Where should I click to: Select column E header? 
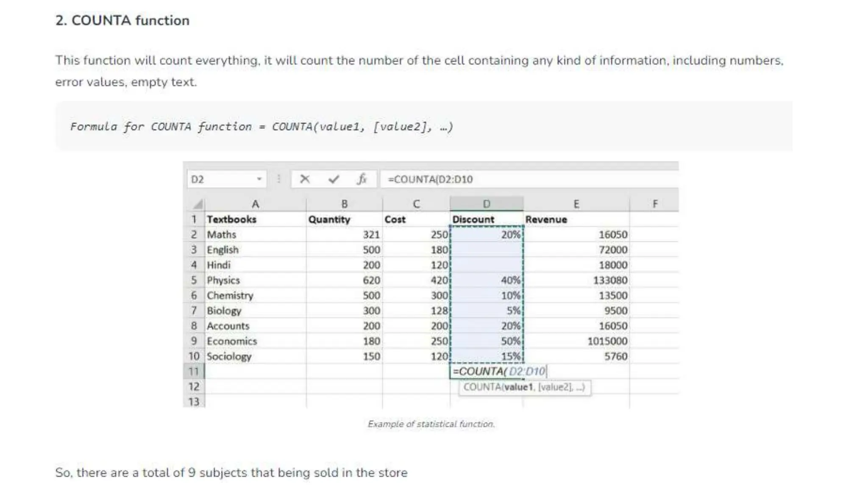pos(576,204)
